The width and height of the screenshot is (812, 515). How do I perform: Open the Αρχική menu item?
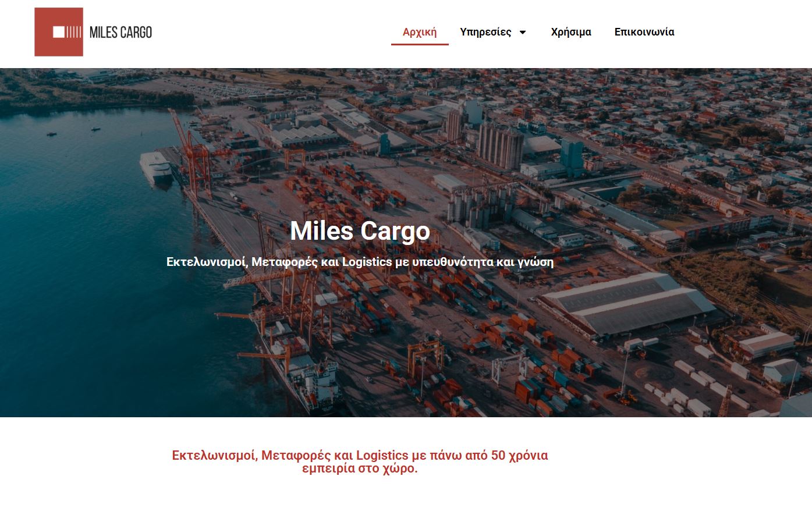419,32
